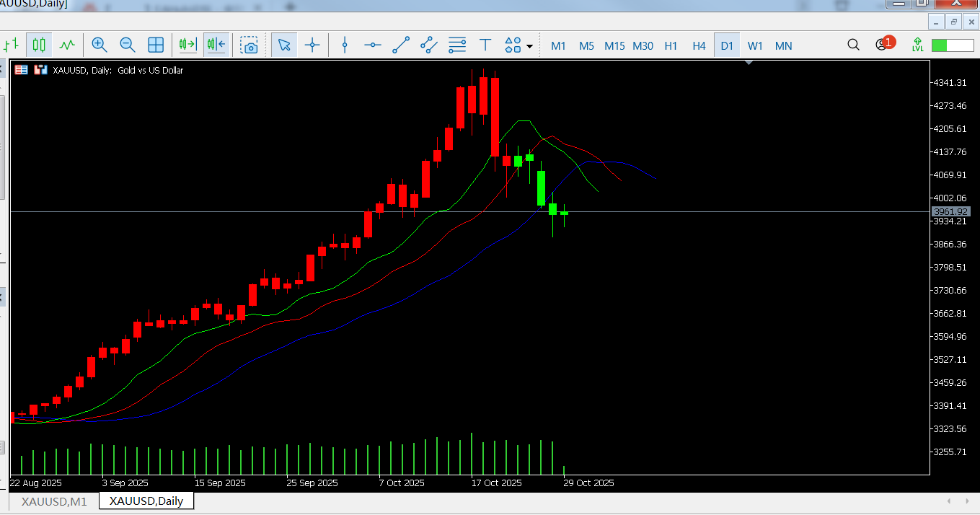Pick the trendline drawing tool

[x=401, y=45]
